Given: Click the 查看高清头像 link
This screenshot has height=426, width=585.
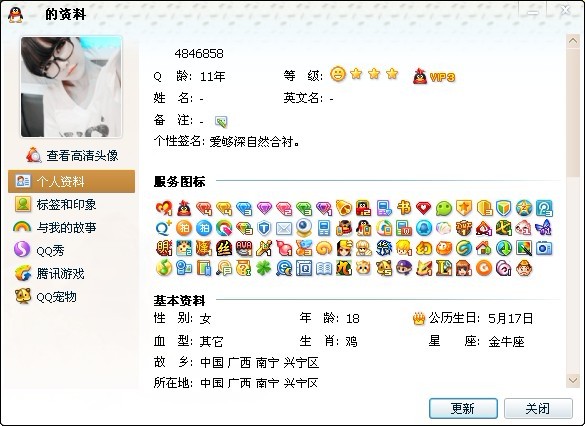Looking at the screenshot, I should 72,155.
